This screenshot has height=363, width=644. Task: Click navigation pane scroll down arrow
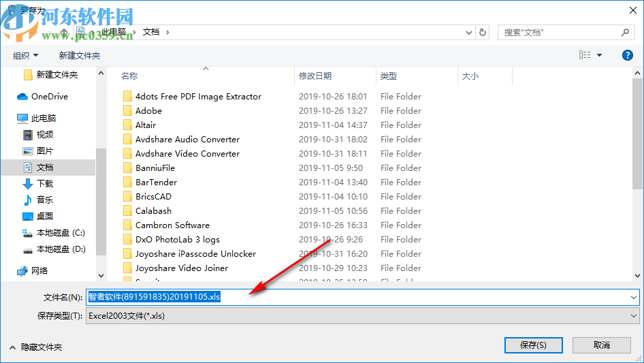(x=101, y=276)
